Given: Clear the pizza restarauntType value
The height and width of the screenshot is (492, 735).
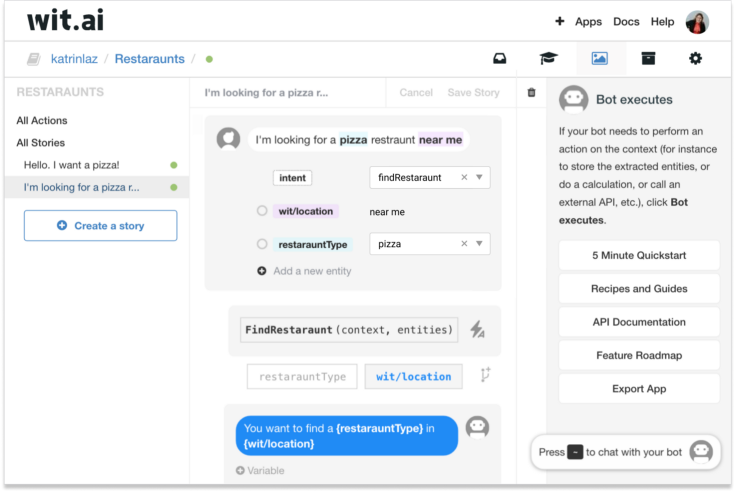Looking at the screenshot, I should point(464,244).
